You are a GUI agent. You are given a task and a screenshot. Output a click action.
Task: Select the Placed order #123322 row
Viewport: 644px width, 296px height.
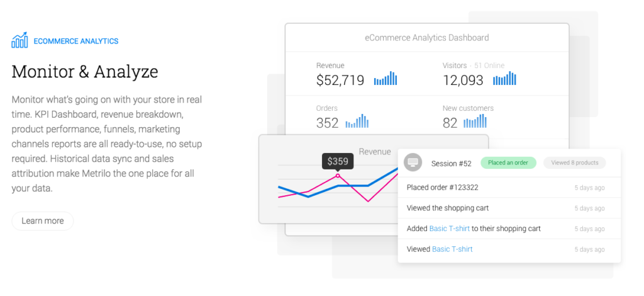pyautogui.click(x=509, y=188)
